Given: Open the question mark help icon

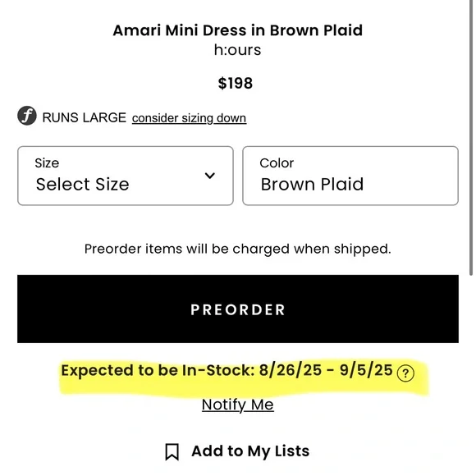Looking at the screenshot, I should (x=405, y=373).
